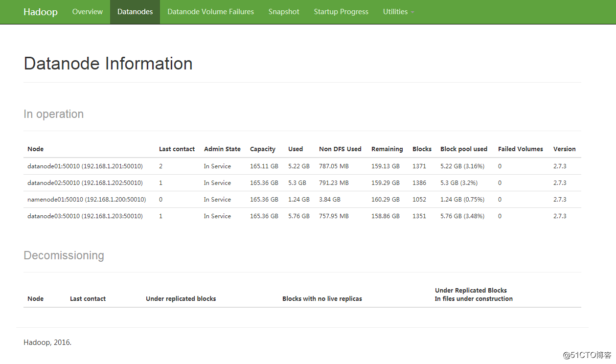Screen dimensions: 616x364
Task: Click Last contact header in operation table
Action: (x=177, y=149)
